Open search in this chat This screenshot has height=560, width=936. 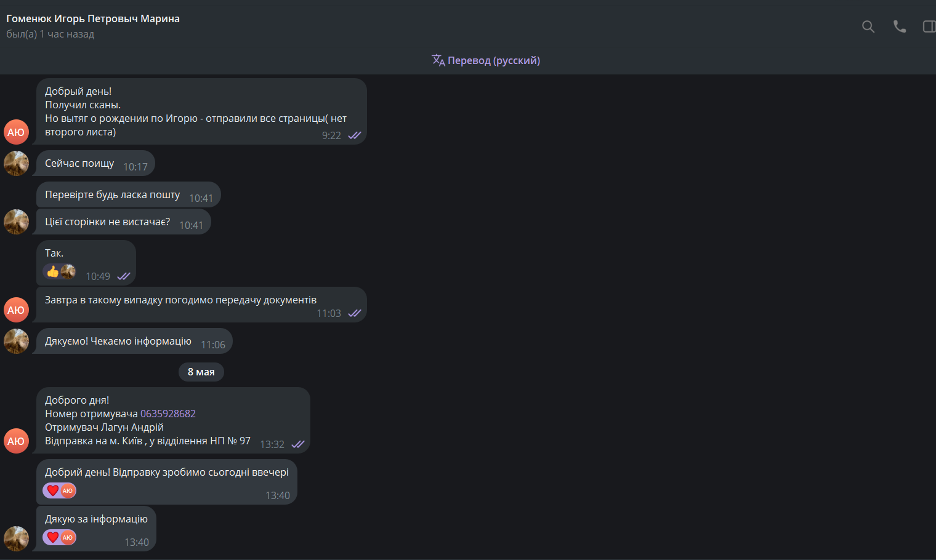(x=868, y=26)
